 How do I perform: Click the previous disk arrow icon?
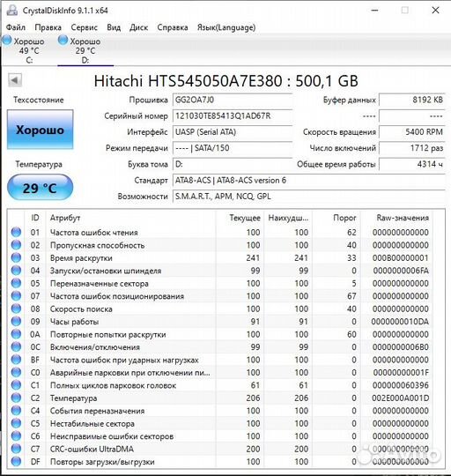(x=15, y=80)
